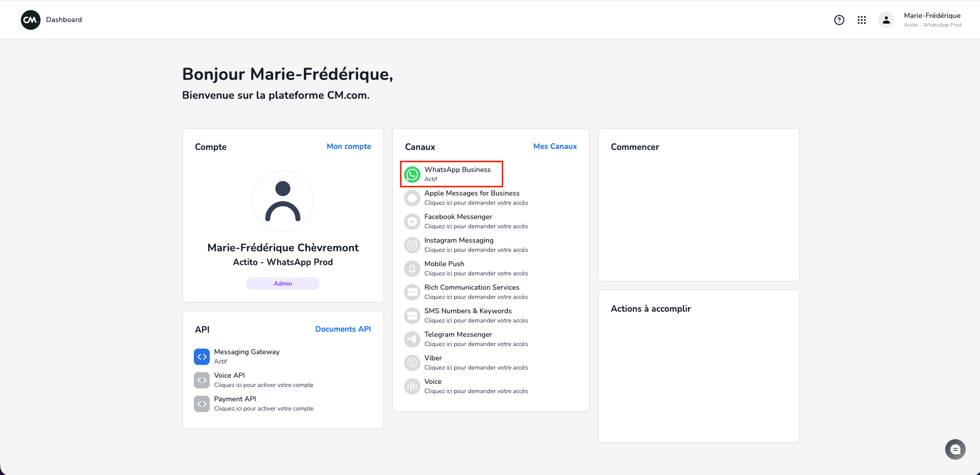Click the user profile avatar icon
Viewport: 980px width, 475px height.
tap(886, 20)
